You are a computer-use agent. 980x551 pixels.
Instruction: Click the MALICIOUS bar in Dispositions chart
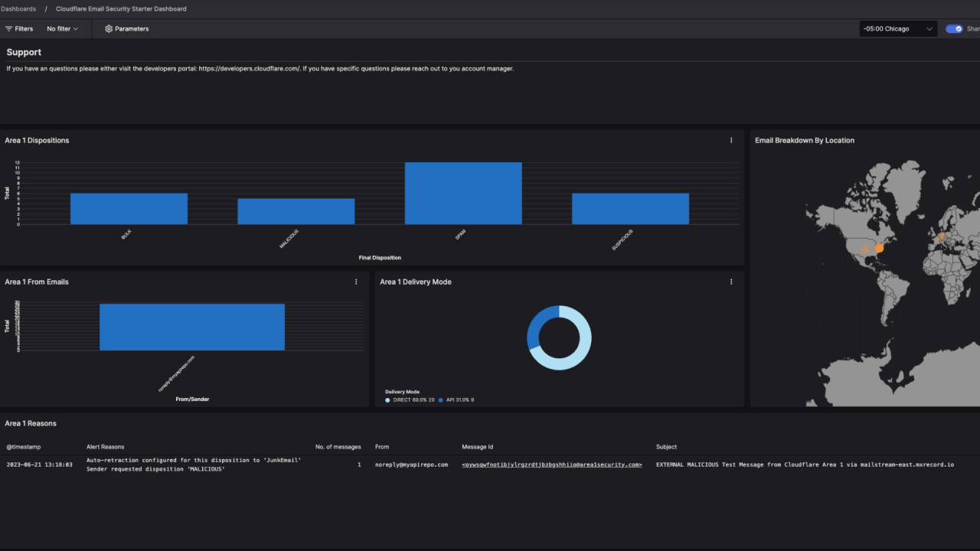tap(296, 211)
